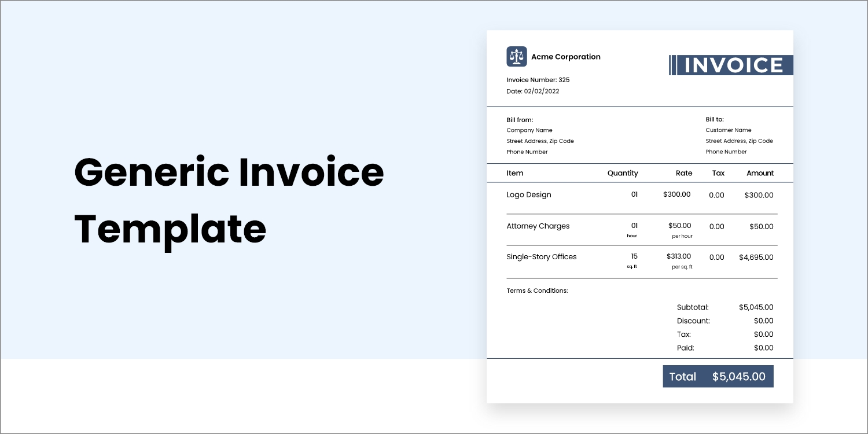Click the $313.00 rate value
The width and height of the screenshot is (868, 434).
pyautogui.click(x=678, y=256)
